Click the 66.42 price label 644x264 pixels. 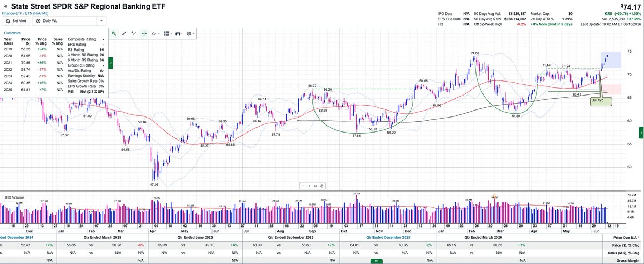pos(577,94)
